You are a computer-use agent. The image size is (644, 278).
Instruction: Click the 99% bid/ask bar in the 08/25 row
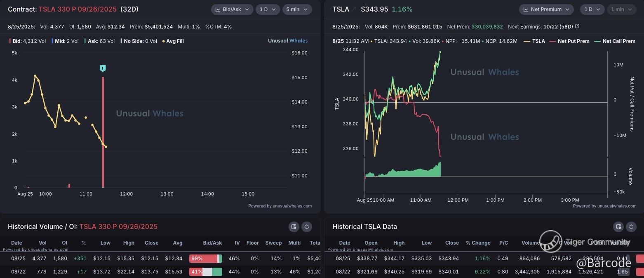coord(205,259)
